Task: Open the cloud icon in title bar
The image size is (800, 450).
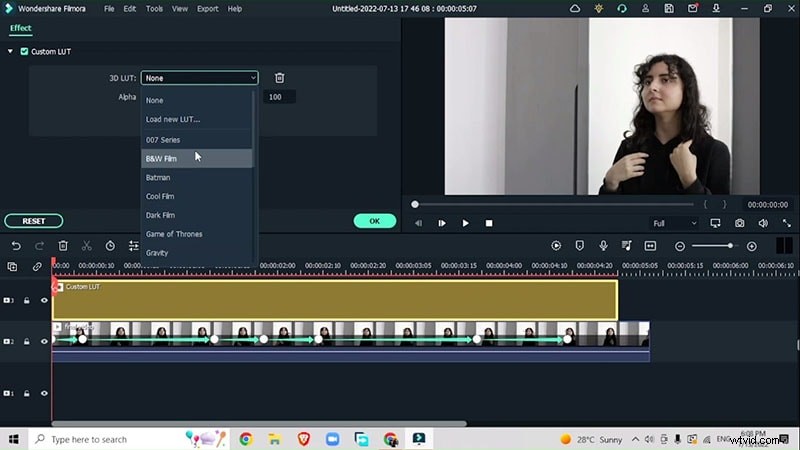Action: pyautogui.click(x=575, y=9)
